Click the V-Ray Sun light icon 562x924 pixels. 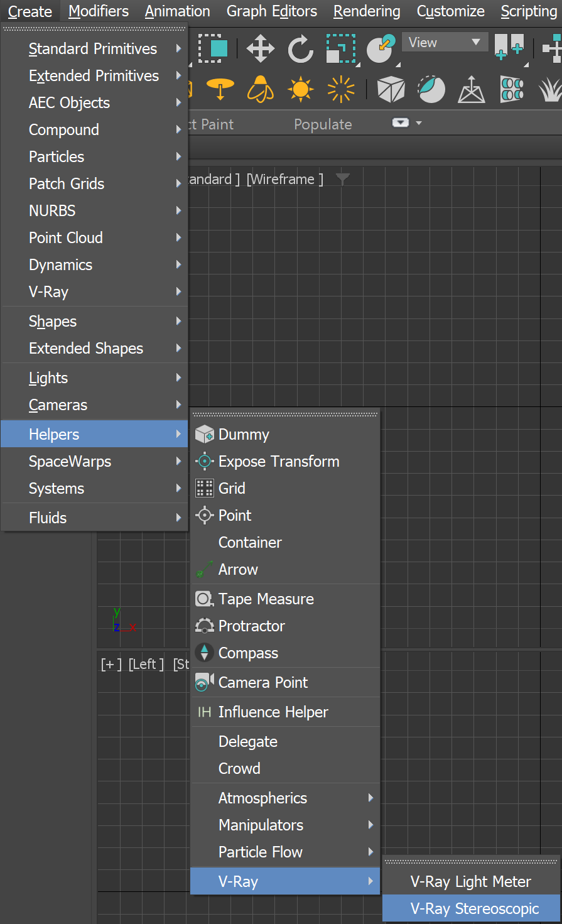pyautogui.click(x=300, y=89)
